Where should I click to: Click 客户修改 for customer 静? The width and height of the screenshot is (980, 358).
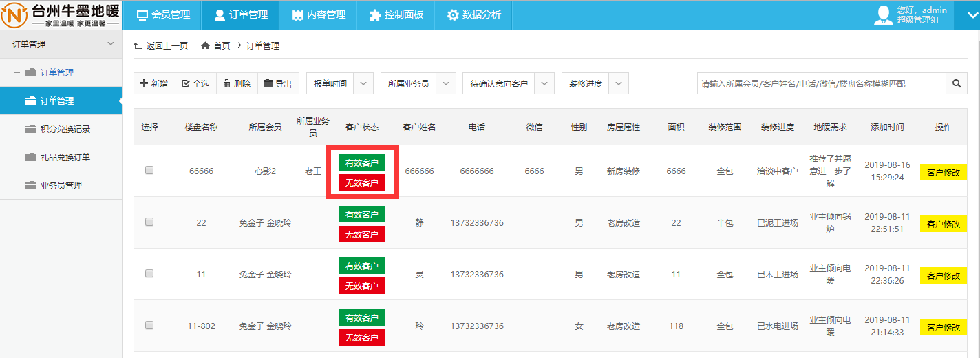point(944,224)
